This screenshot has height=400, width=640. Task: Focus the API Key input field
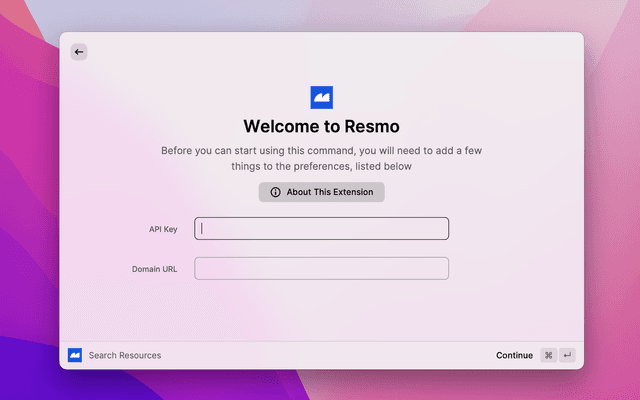[322, 229]
